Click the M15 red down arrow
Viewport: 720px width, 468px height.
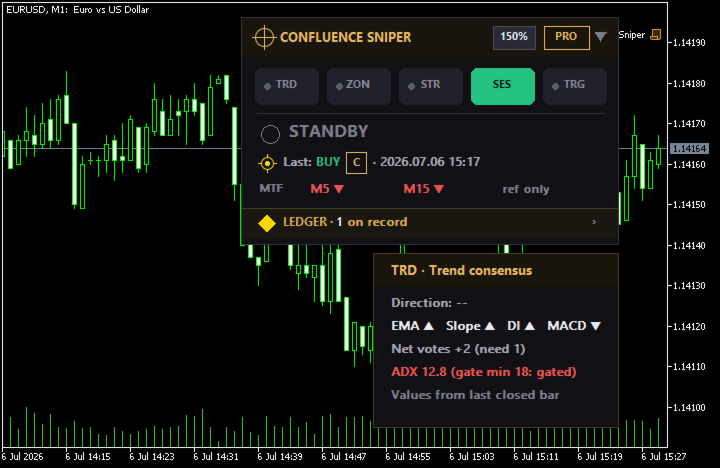click(x=439, y=189)
